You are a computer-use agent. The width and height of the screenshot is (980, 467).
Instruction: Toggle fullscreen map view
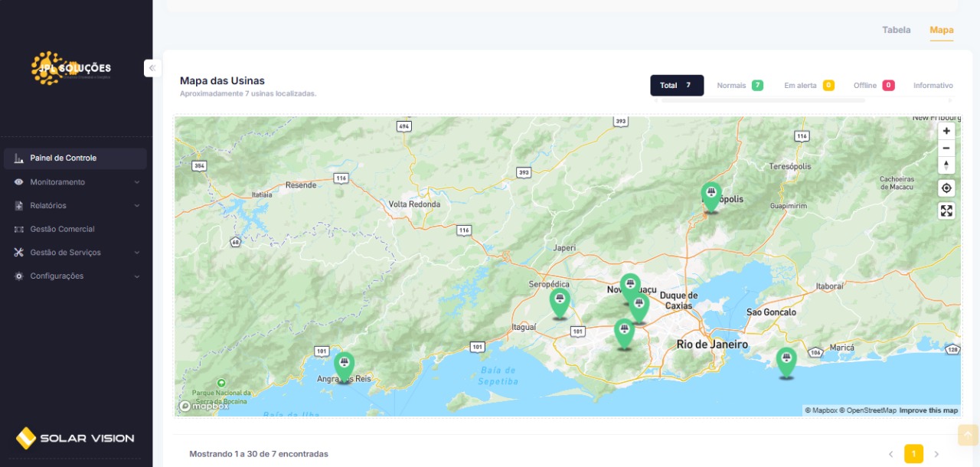(946, 211)
